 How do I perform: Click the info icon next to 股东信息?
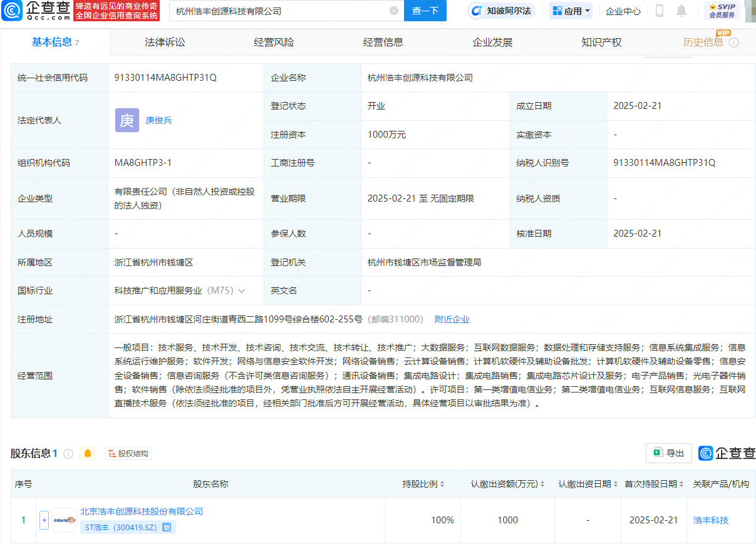coord(68,453)
